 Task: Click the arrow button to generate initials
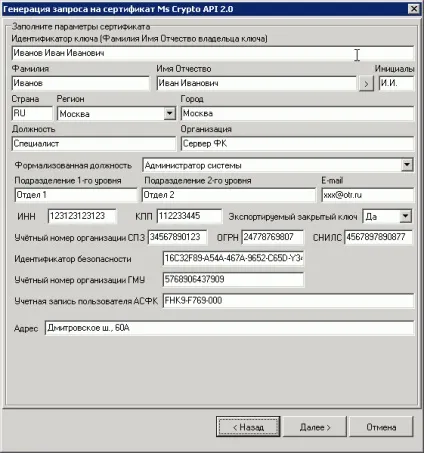(366, 83)
